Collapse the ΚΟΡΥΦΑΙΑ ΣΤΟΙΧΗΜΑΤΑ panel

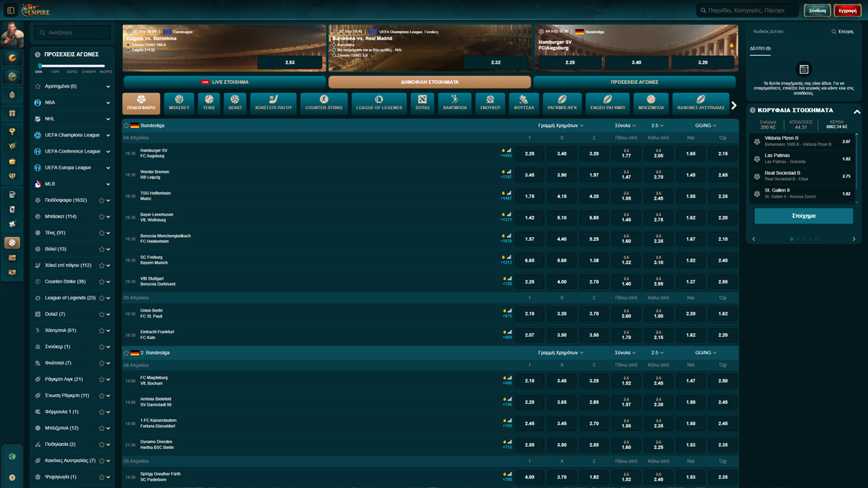pyautogui.click(x=857, y=111)
